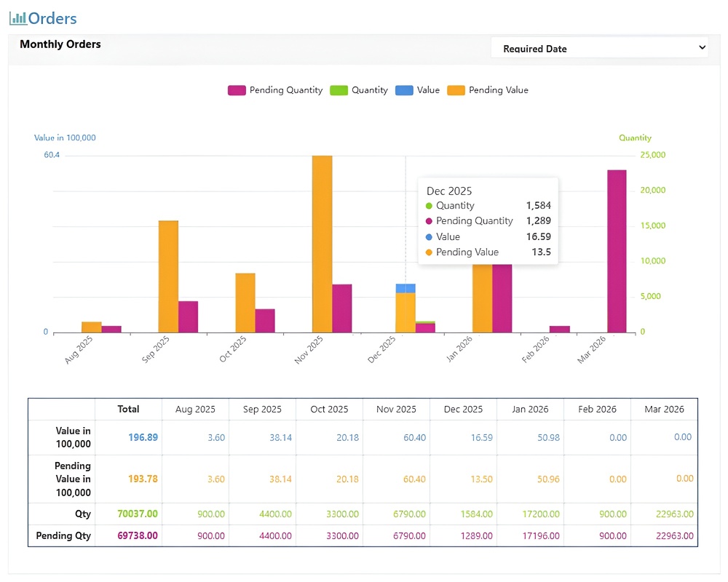728x582 pixels.
Task: Click the Feb 2026 small magenta bar
Action: pos(559,329)
